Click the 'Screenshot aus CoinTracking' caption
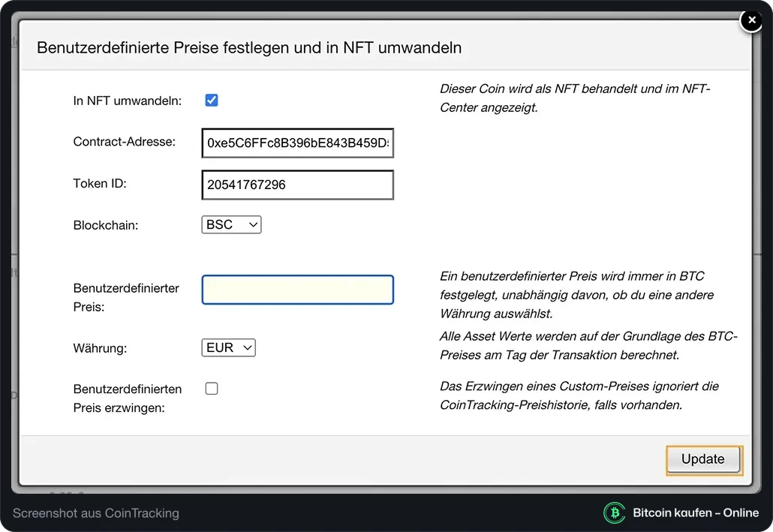Viewport: 773px width, 532px height. tap(95, 513)
